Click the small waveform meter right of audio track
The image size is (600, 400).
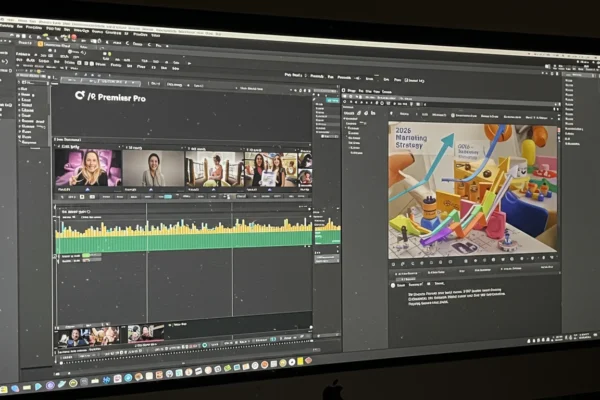[x=328, y=232]
